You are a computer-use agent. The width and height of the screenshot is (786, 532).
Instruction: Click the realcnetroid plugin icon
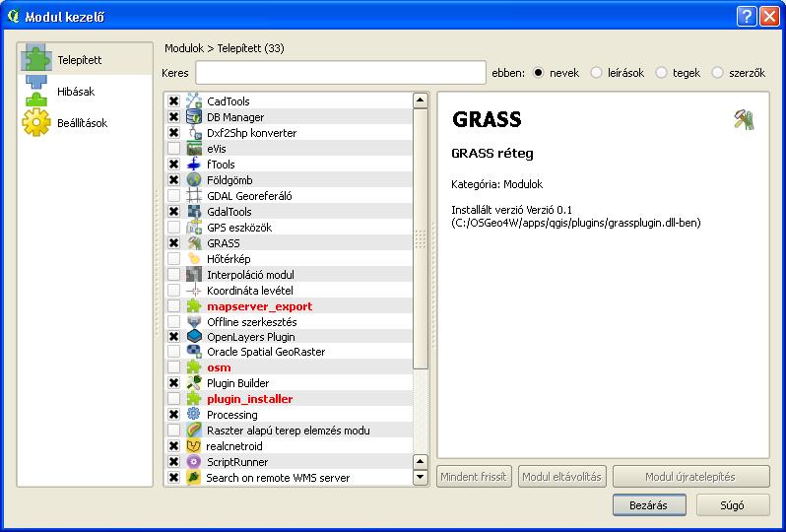194,445
